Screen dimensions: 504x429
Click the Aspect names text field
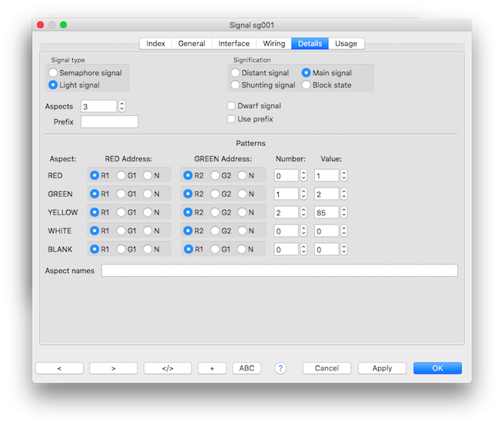279,271
